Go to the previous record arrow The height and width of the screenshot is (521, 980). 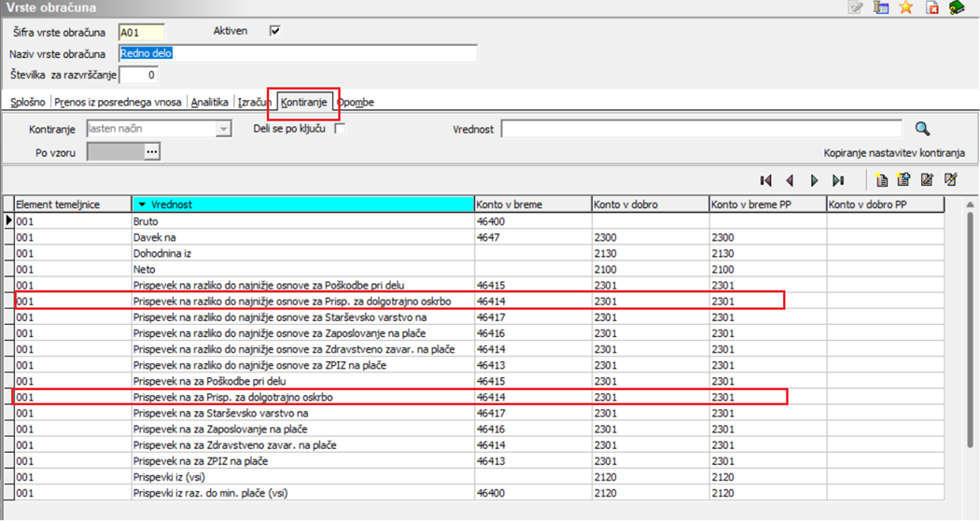click(790, 180)
